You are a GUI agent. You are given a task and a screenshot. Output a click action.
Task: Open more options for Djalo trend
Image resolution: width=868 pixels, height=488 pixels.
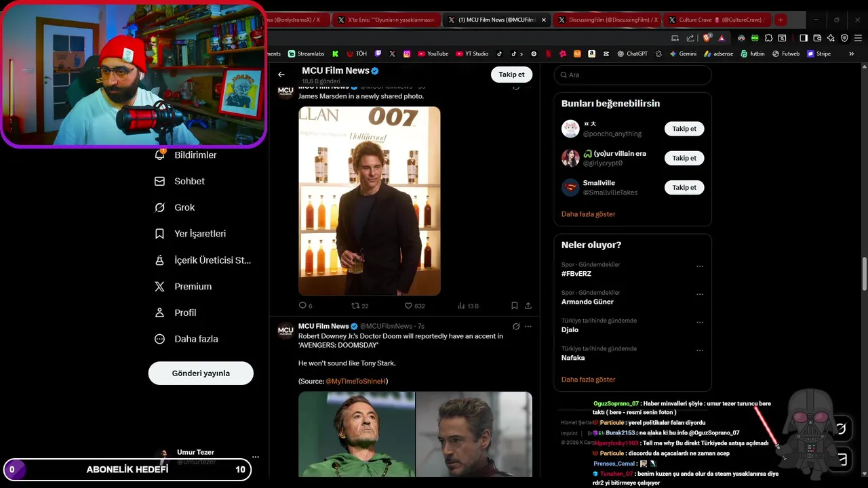[x=700, y=322]
